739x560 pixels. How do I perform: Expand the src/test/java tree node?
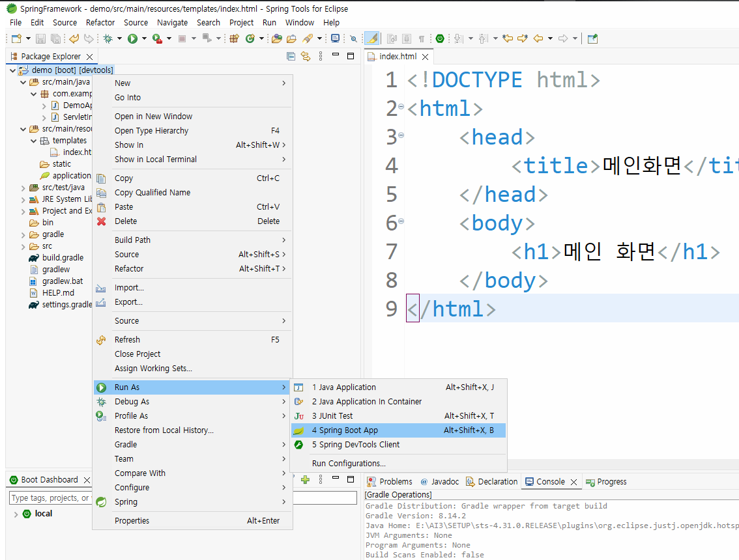coord(23,188)
